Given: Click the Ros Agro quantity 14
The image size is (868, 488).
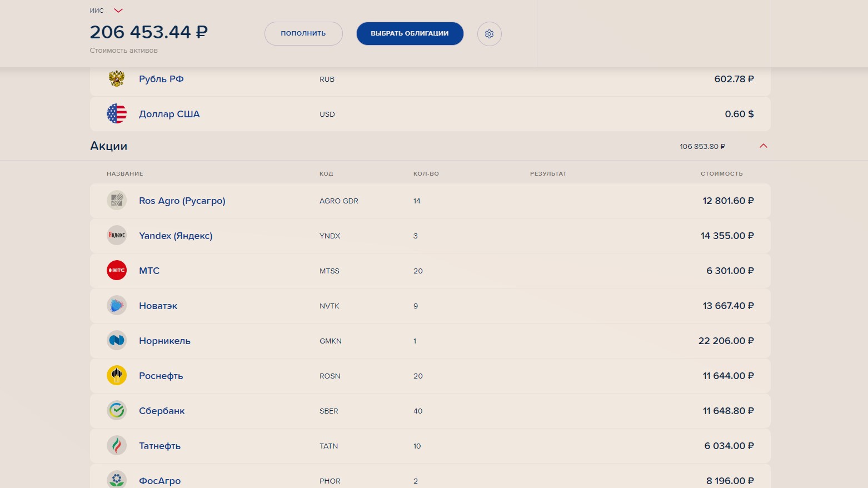Looking at the screenshot, I should [417, 201].
